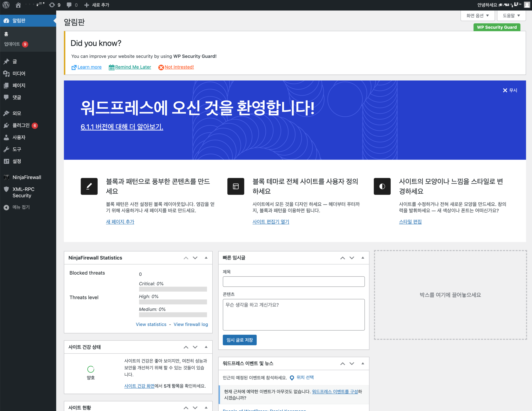The height and width of the screenshot is (411, 532).
Task: Open the 미디어 media menu
Action: [19, 74]
